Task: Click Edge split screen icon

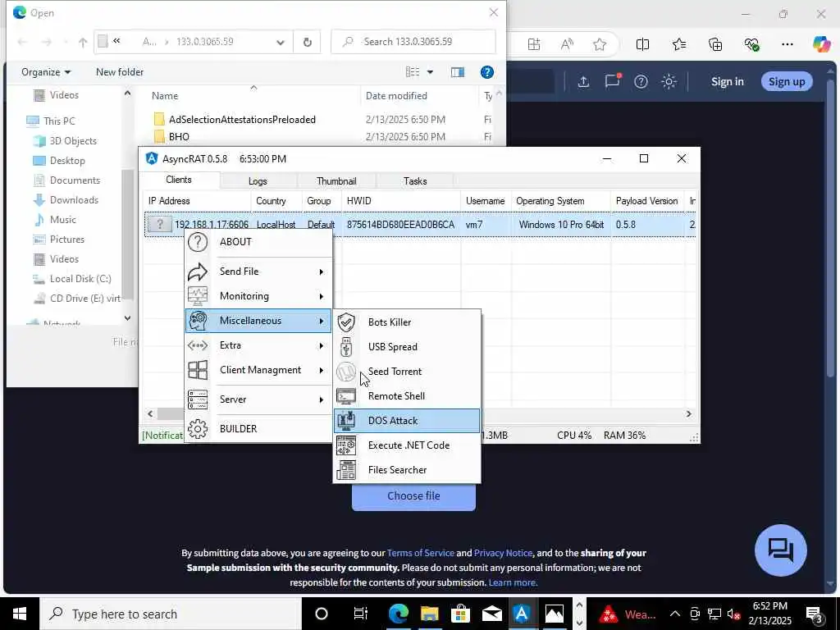Action: pos(643,44)
